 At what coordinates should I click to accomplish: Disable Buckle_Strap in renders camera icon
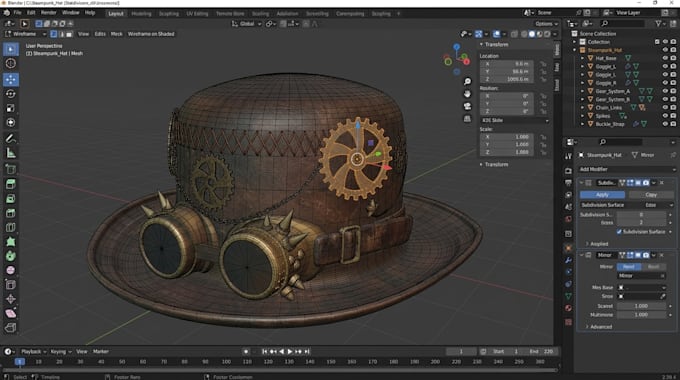point(673,124)
